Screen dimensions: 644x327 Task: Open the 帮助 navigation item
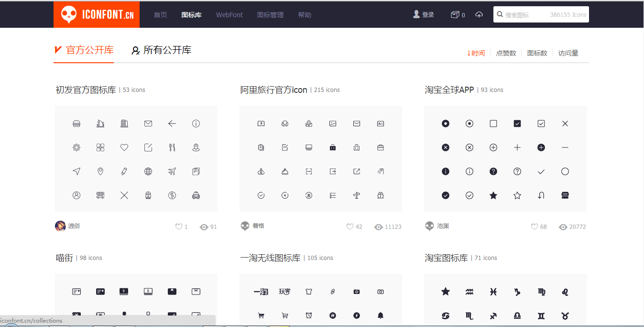[305, 15]
